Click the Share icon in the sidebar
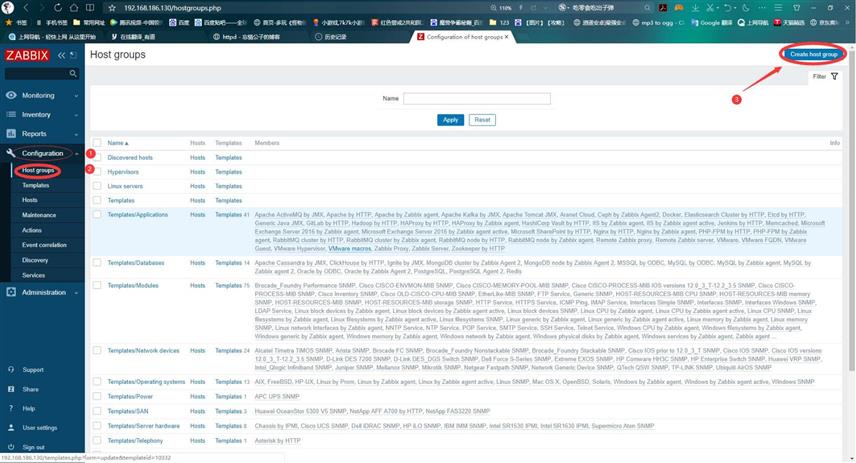The image size is (856, 463). [x=11, y=389]
